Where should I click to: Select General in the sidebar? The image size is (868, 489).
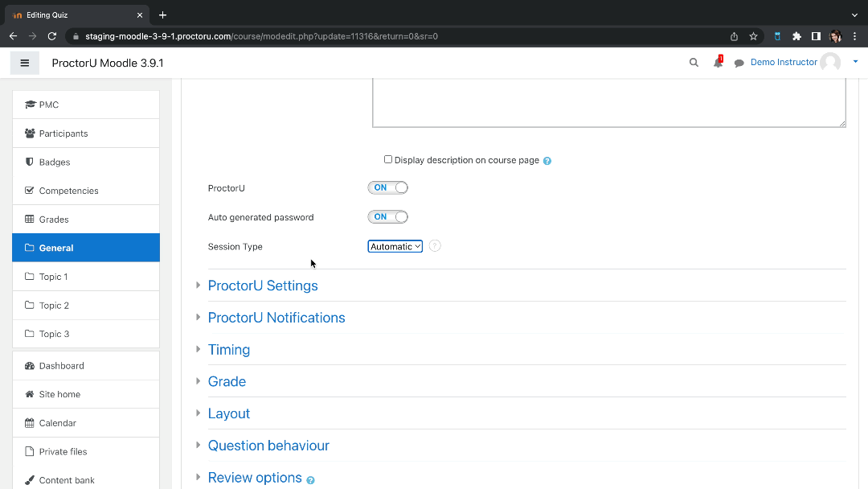tap(86, 248)
